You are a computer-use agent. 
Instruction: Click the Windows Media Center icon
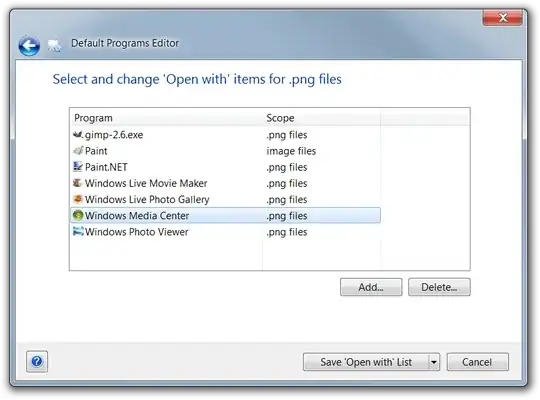(x=78, y=215)
